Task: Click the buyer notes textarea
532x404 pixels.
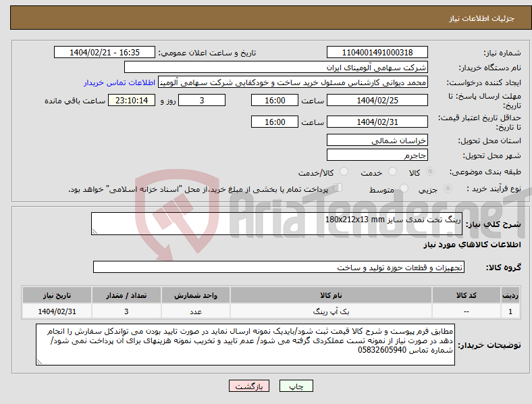Action: (245, 345)
